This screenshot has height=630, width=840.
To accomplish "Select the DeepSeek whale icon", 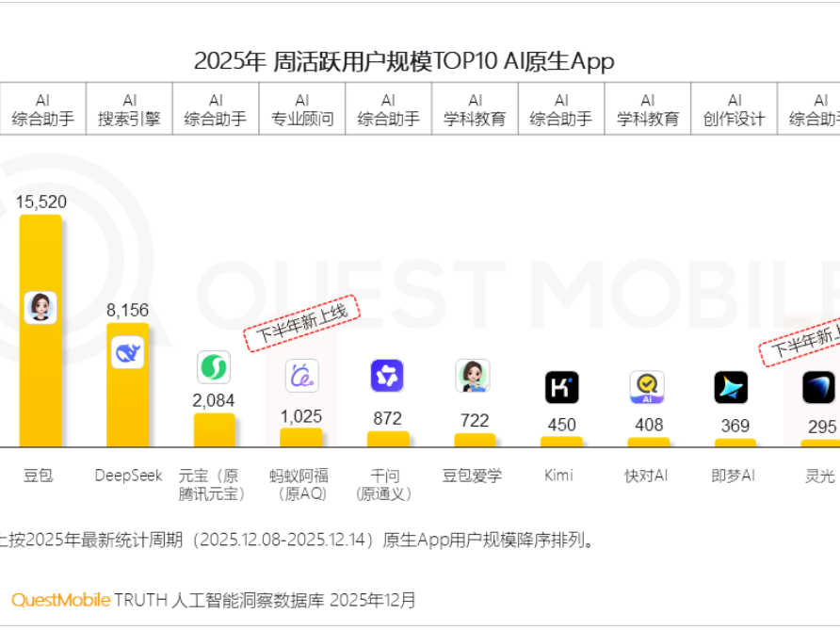I will click(128, 351).
